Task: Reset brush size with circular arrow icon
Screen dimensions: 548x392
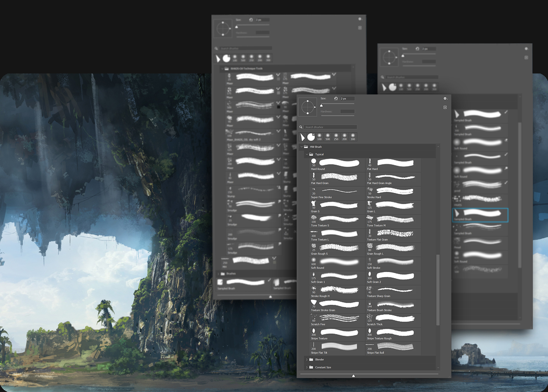Action: click(x=336, y=98)
